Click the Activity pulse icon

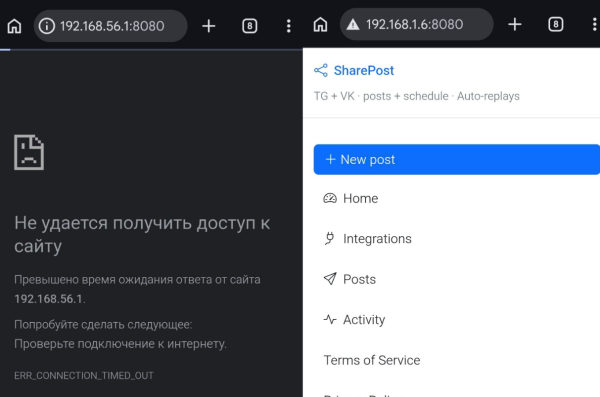point(330,319)
